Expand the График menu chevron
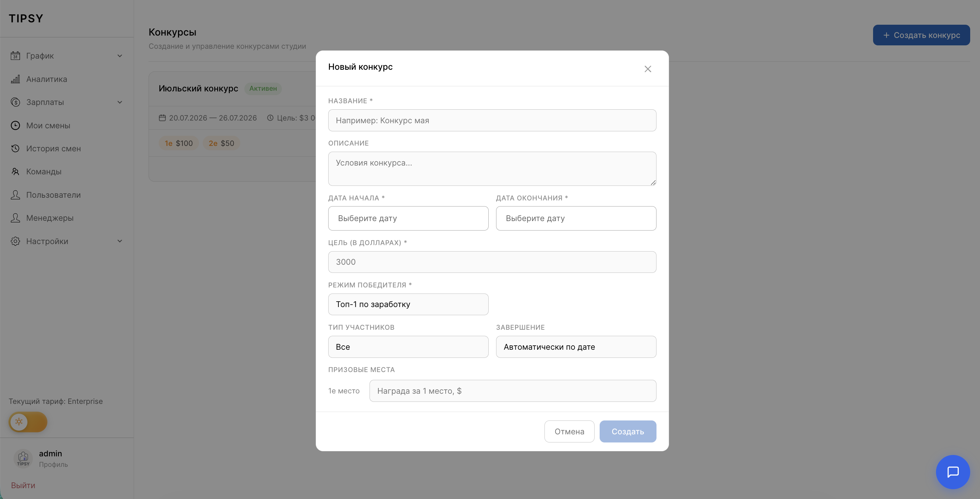This screenshot has height=499, width=980. 120,56
